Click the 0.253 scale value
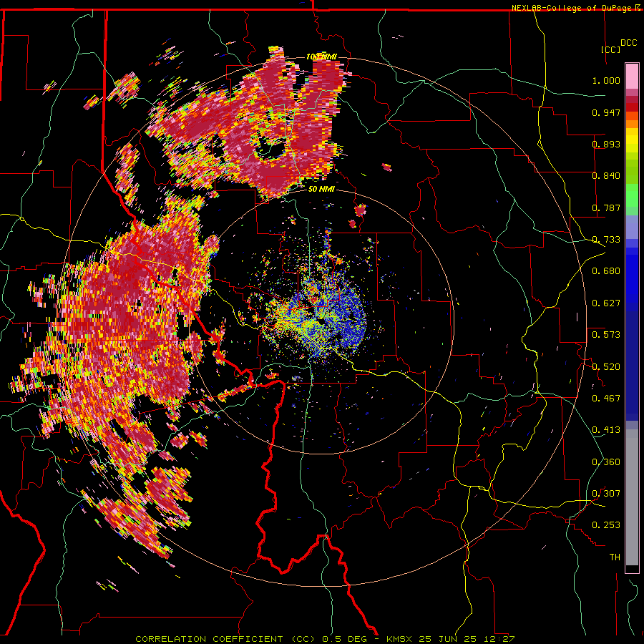644x644 pixels. [606, 525]
